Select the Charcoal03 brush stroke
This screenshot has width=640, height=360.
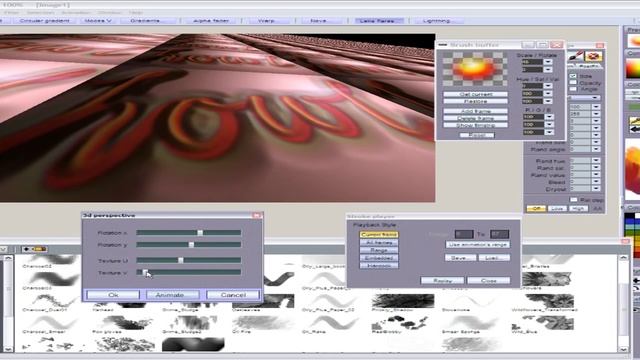(54, 280)
